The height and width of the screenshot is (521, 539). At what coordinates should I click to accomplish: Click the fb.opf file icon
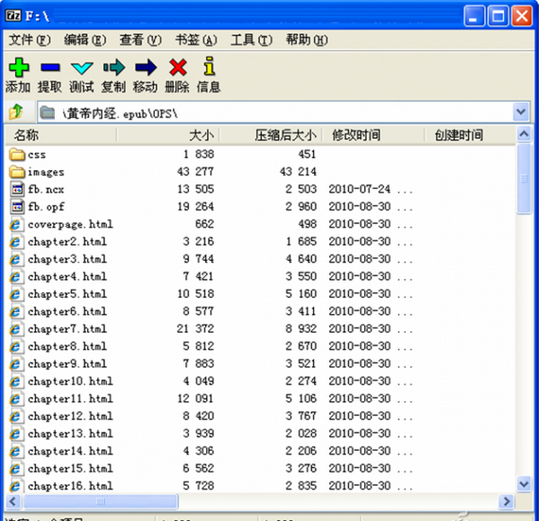(17, 207)
